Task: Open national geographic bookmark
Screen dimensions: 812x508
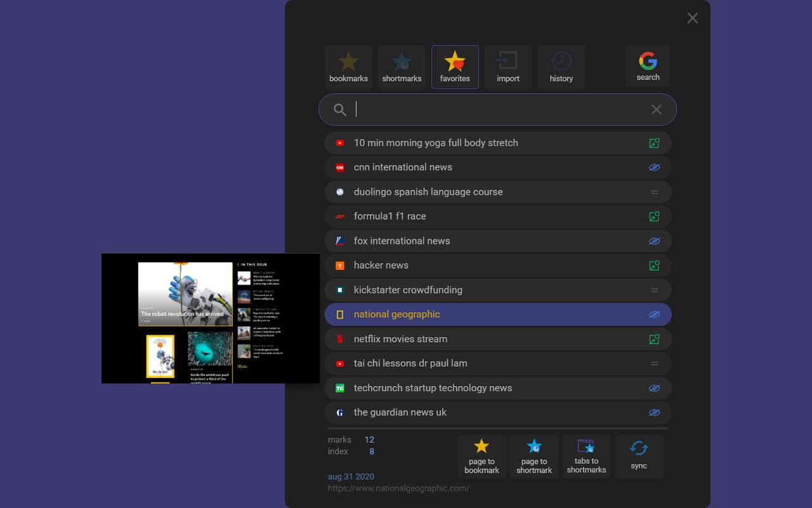Action: tap(498, 314)
